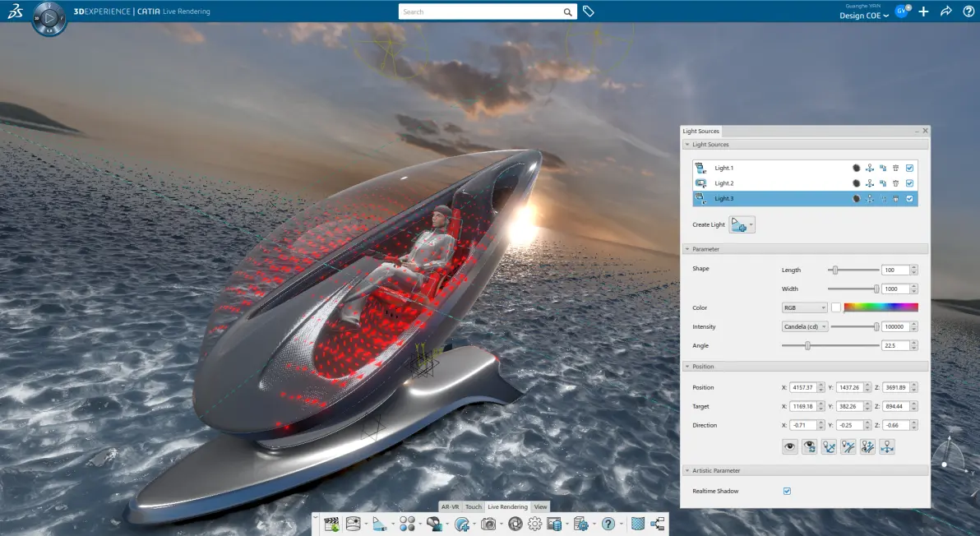Click the search magnifier icon

(x=567, y=12)
